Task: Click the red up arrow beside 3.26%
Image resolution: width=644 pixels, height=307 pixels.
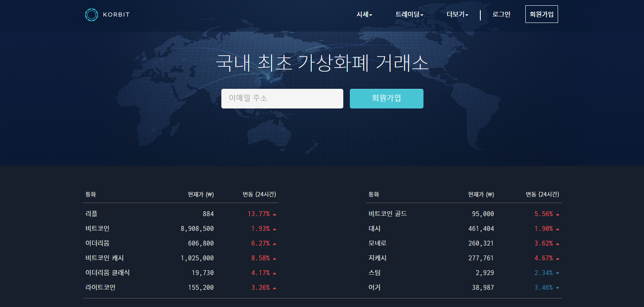Action: pos(275,288)
